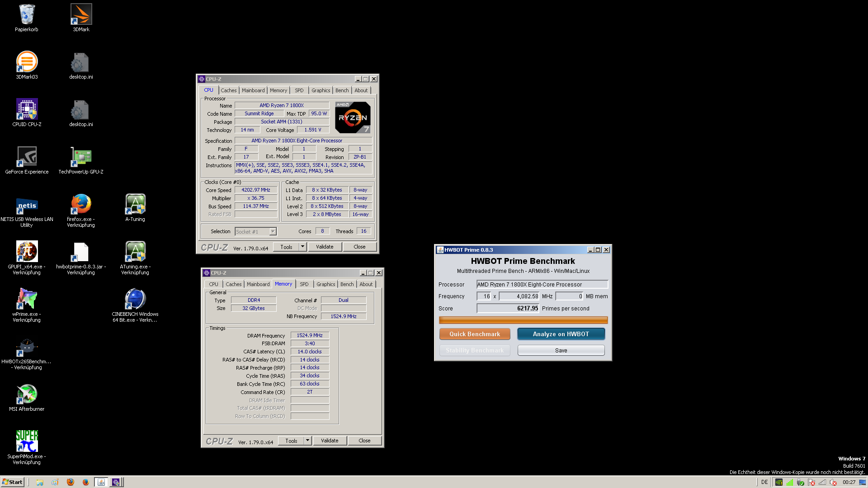Select the SuperPiMod.exe shortcut icon

click(x=27, y=448)
